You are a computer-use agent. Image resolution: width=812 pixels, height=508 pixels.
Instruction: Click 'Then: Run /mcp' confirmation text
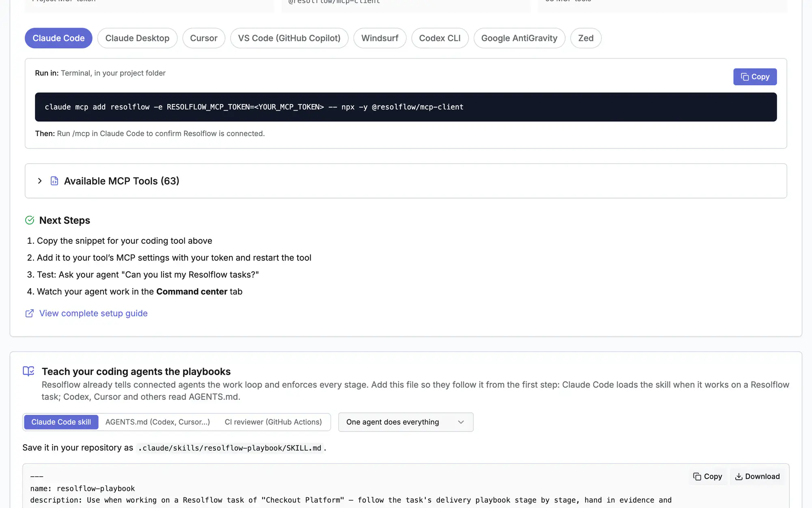coord(150,134)
